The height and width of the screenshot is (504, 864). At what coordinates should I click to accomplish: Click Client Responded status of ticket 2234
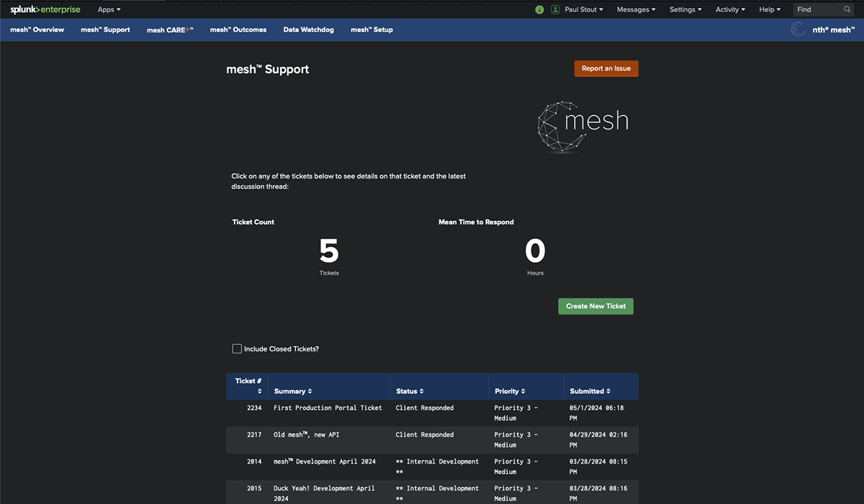[425, 408]
